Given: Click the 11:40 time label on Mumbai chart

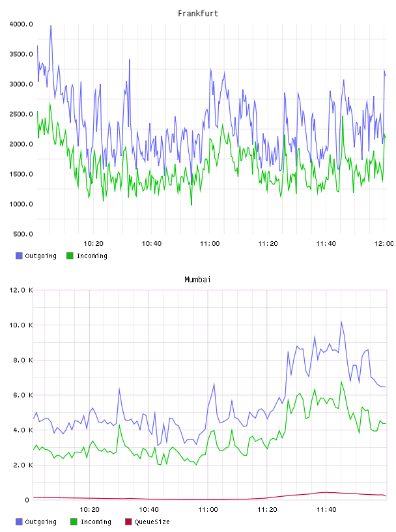Looking at the screenshot, I should 326,510.
